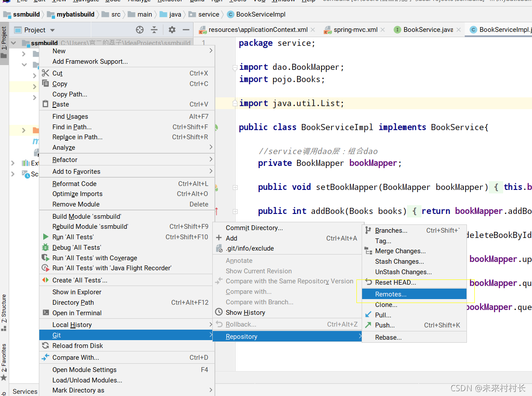Select Reformat Code
This screenshot has height=396, width=532.
coord(127,184)
